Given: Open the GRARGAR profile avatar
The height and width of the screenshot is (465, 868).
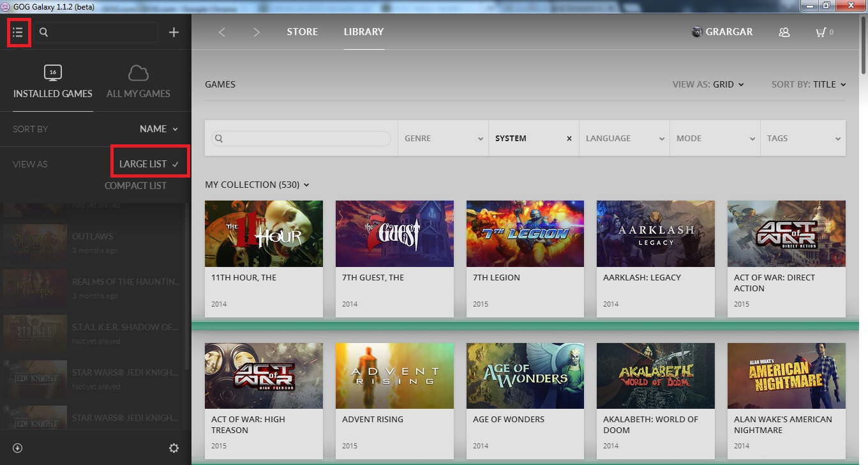Looking at the screenshot, I should (x=697, y=32).
